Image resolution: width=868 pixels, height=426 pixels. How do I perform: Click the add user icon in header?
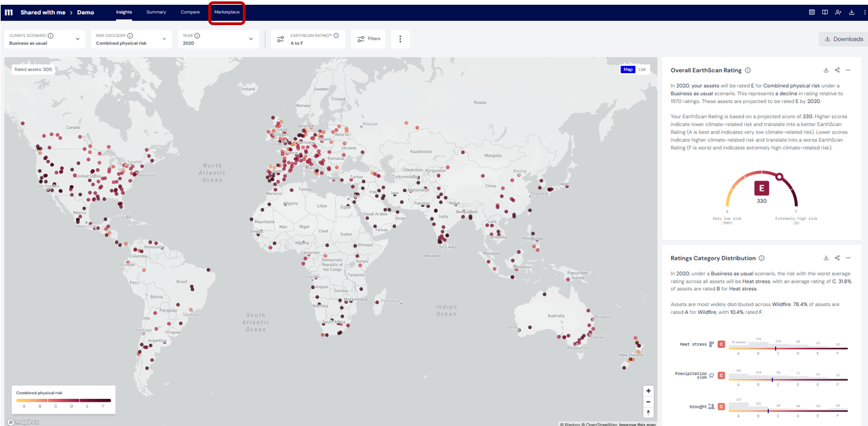838,12
